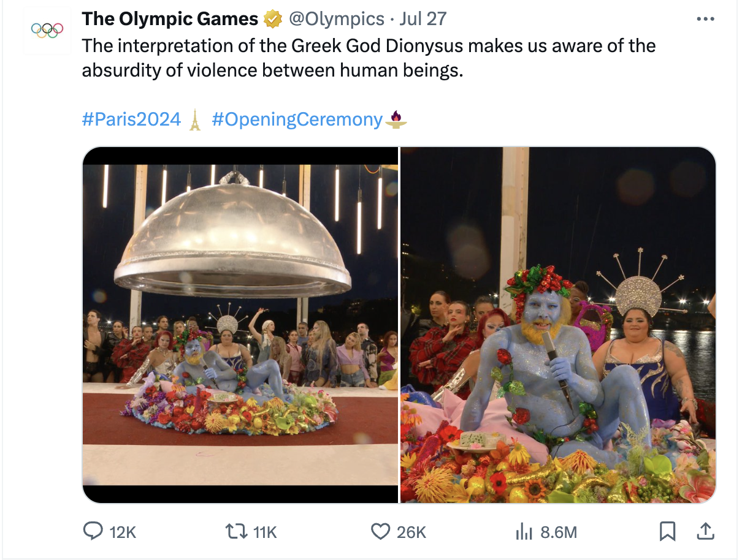The image size is (742, 560).
Task: Click the 26K likes count
Action: 411,532
